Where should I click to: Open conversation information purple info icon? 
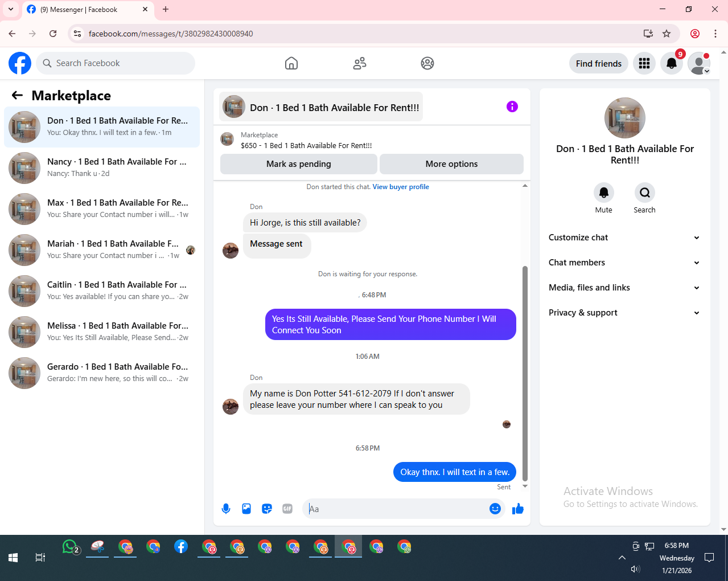pyautogui.click(x=512, y=107)
